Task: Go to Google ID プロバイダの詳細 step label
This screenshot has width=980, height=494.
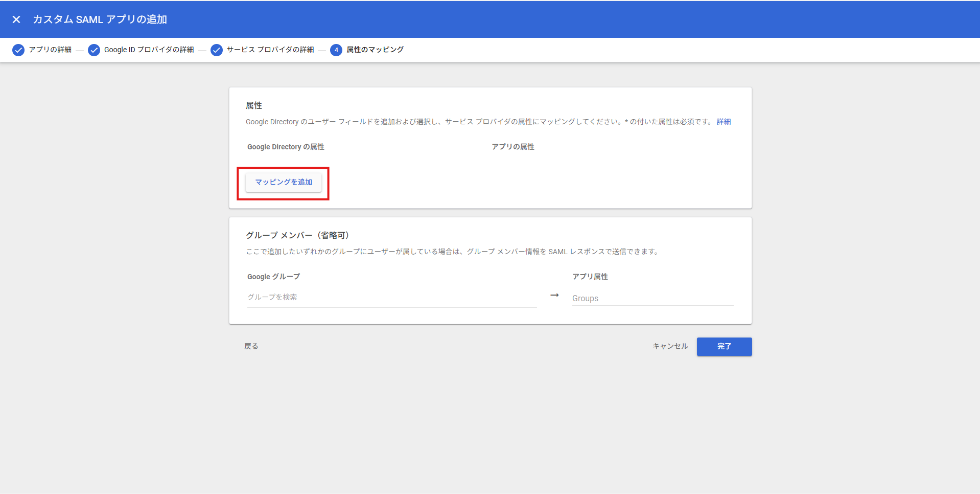Action: pos(149,50)
